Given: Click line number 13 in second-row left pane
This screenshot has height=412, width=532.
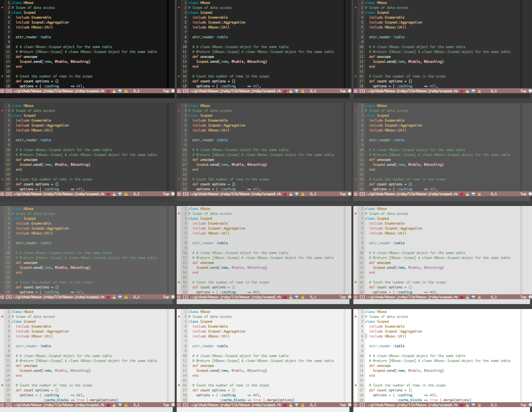Looking at the screenshot, I should (8, 165).
